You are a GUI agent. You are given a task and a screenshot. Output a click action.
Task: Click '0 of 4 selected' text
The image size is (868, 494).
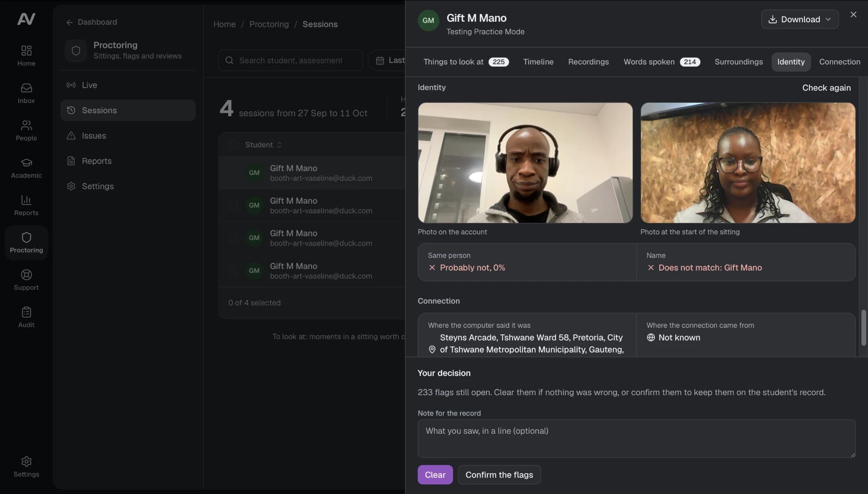pos(254,303)
